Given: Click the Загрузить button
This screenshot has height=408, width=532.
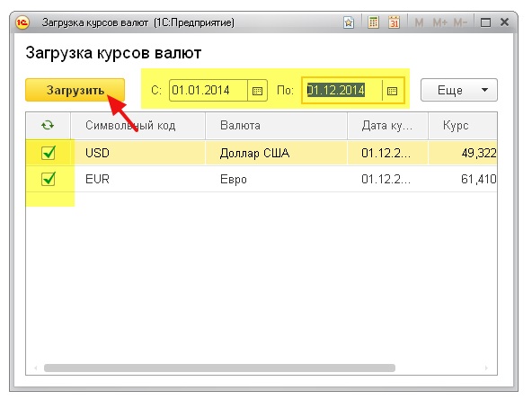Looking at the screenshot, I should (75, 90).
